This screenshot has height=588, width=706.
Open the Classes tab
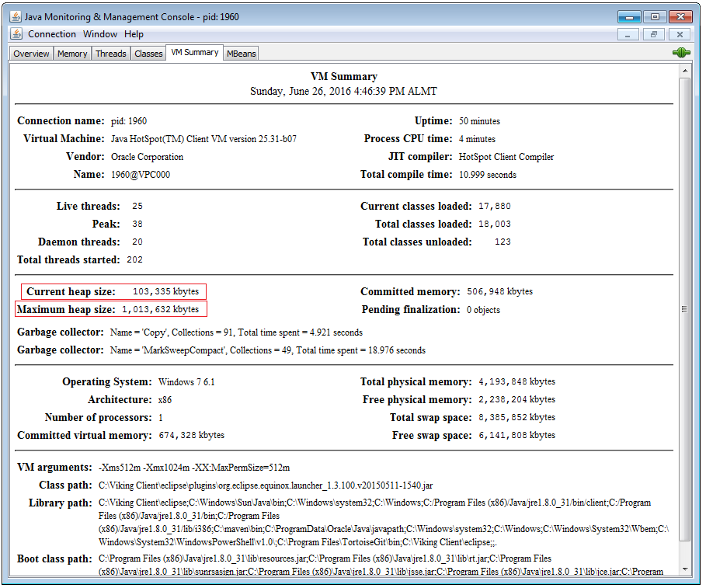pyautogui.click(x=148, y=53)
